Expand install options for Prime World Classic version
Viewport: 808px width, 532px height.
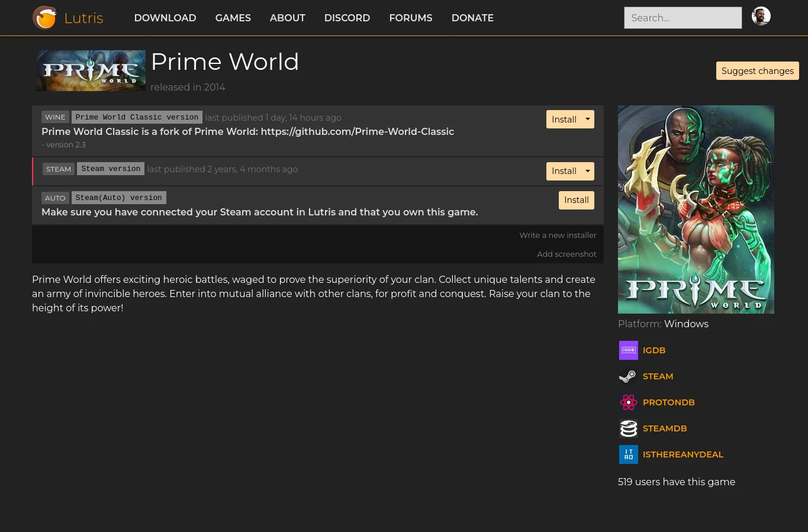pyautogui.click(x=587, y=119)
